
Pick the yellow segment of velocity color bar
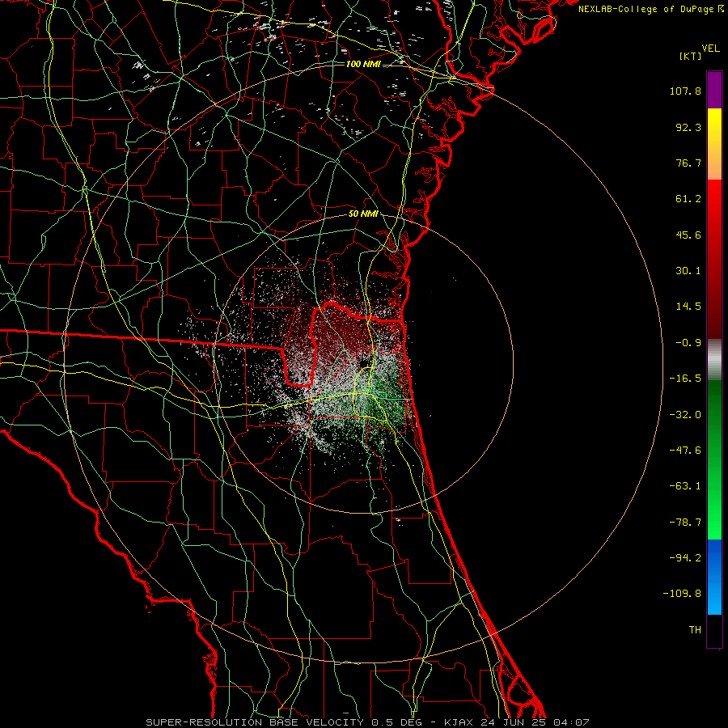click(714, 144)
